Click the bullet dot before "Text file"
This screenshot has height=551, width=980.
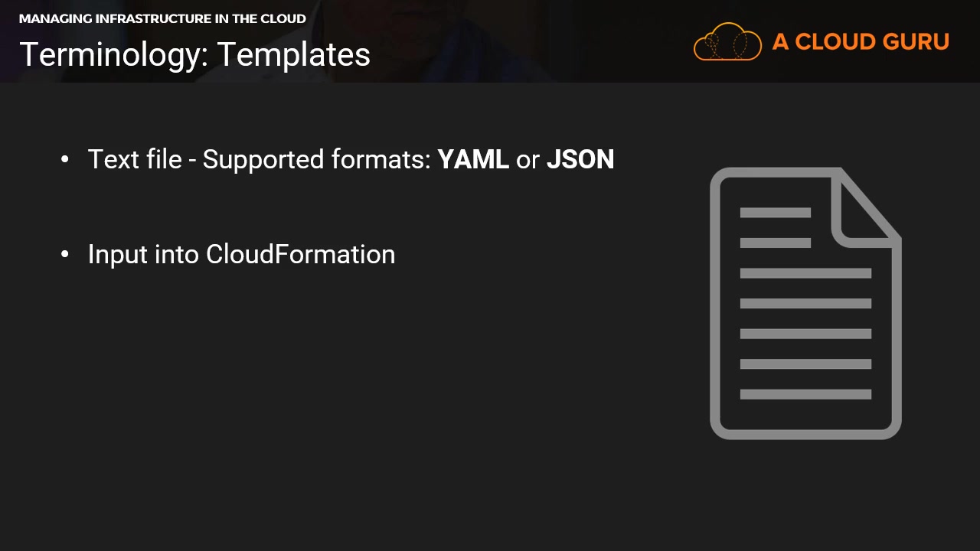coord(65,159)
